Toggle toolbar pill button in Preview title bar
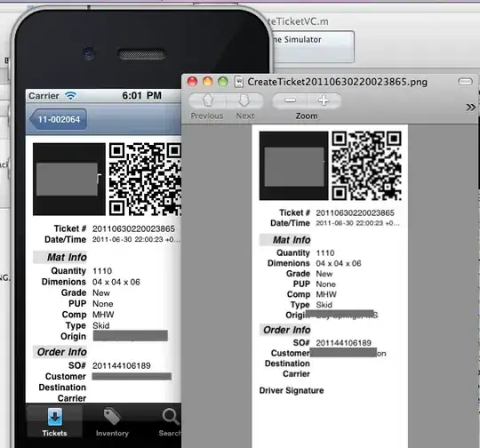The width and height of the screenshot is (480, 448). tap(465, 82)
